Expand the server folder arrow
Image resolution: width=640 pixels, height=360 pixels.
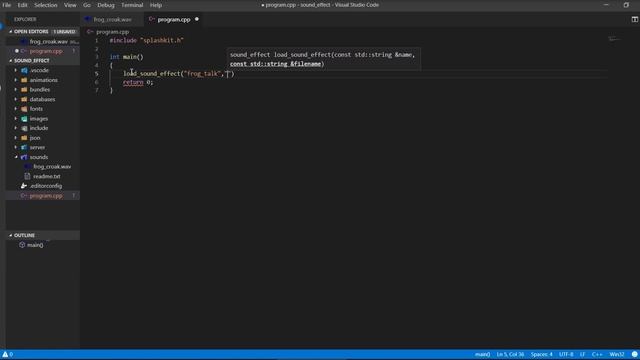(x=16, y=147)
